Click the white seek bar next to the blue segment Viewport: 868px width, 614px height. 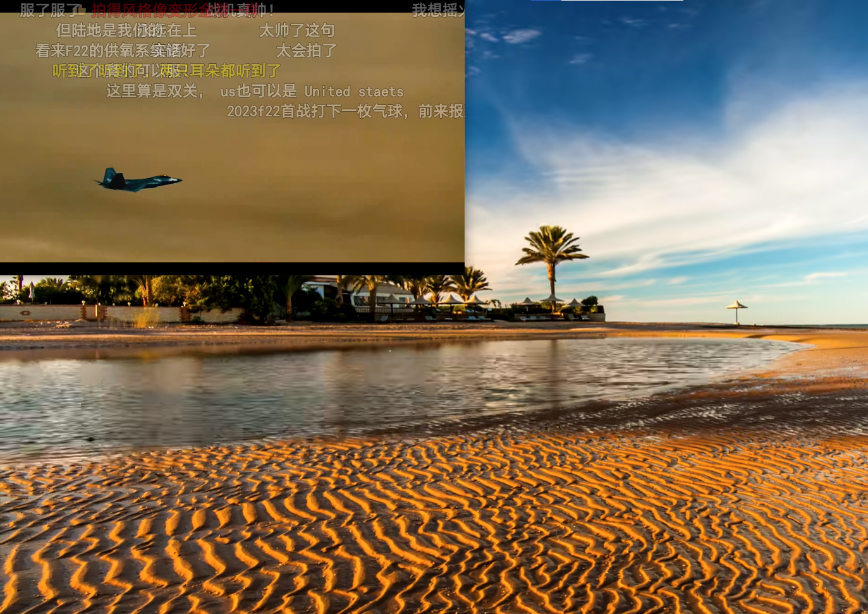pyautogui.click(x=621, y=1)
